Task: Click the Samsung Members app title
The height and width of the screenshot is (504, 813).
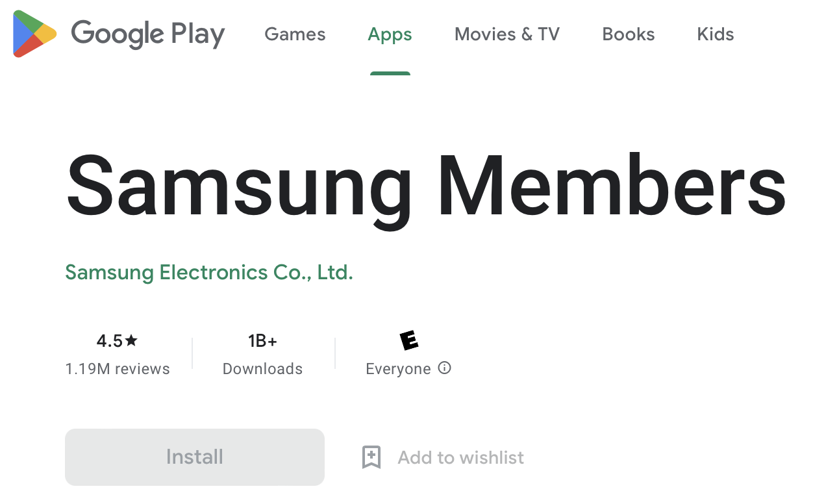Action: pyautogui.click(x=425, y=188)
